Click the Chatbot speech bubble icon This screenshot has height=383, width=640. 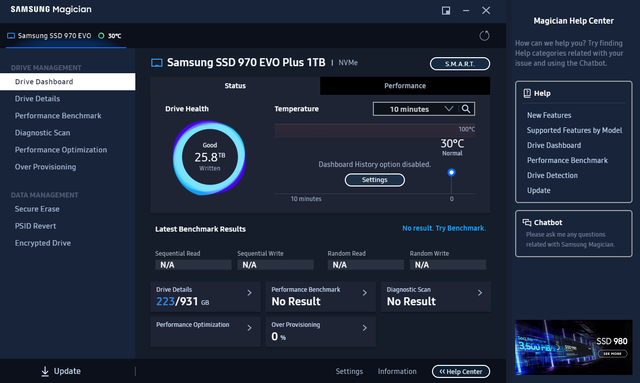(527, 223)
